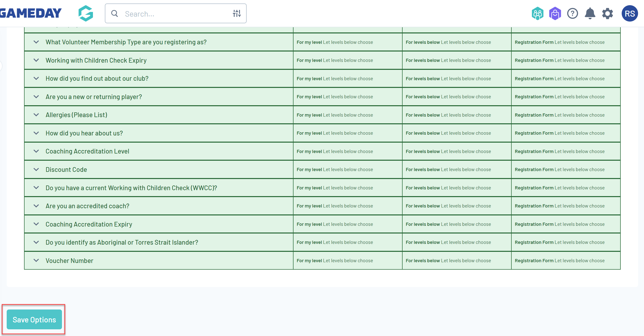Click the GameDay G hexagon logo icon
Screen dimensions: 644x336
(x=86, y=13)
